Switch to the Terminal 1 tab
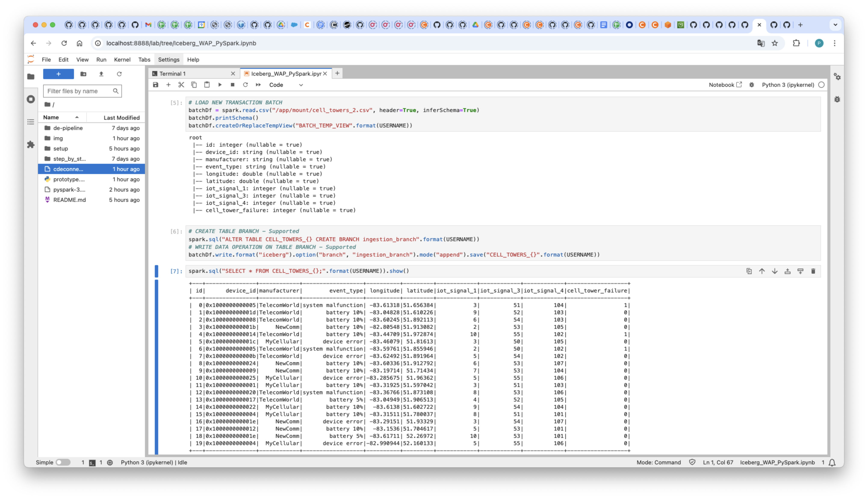 [x=173, y=73]
